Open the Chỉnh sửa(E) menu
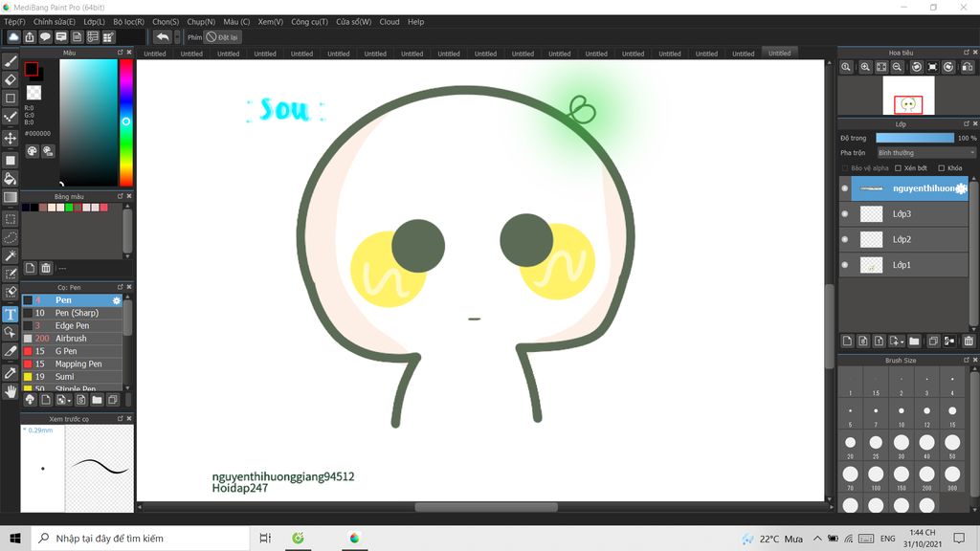 tap(55, 22)
